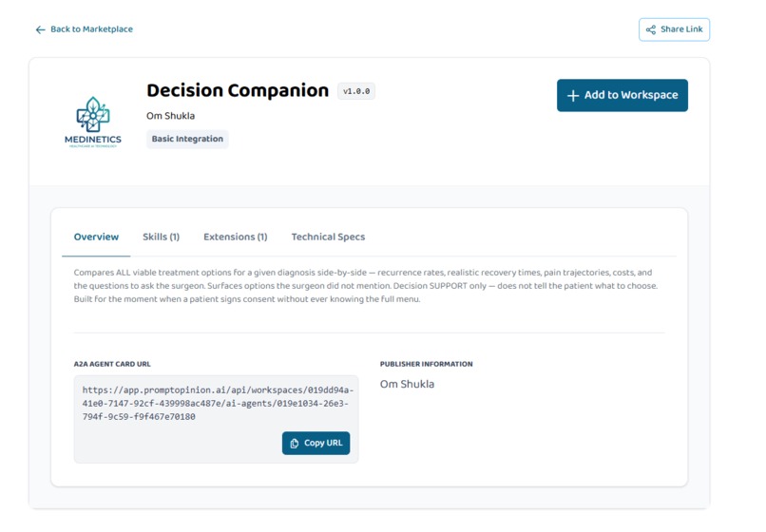Add Decision Companion to Workspace
The height and width of the screenshot is (532, 766).
click(x=622, y=95)
